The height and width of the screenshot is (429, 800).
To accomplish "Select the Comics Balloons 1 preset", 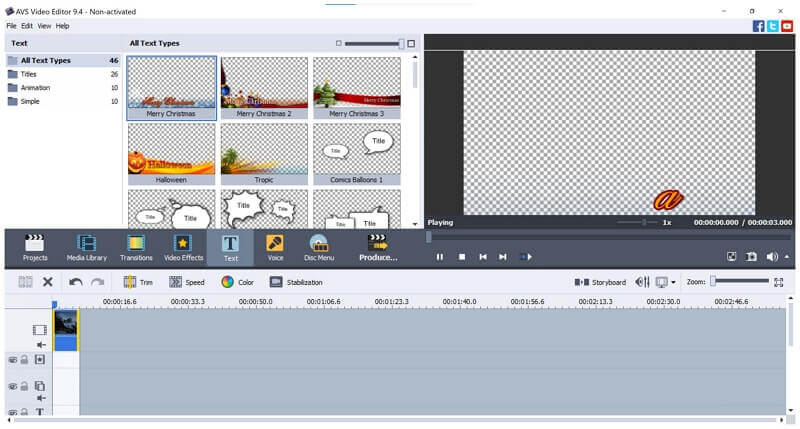I will point(357,154).
